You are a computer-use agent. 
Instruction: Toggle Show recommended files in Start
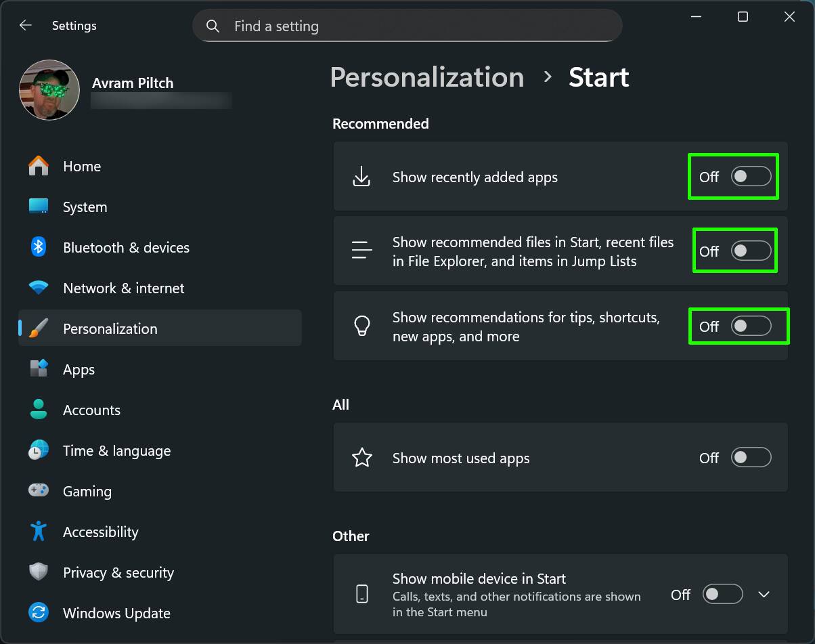click(x=751, y=251)
